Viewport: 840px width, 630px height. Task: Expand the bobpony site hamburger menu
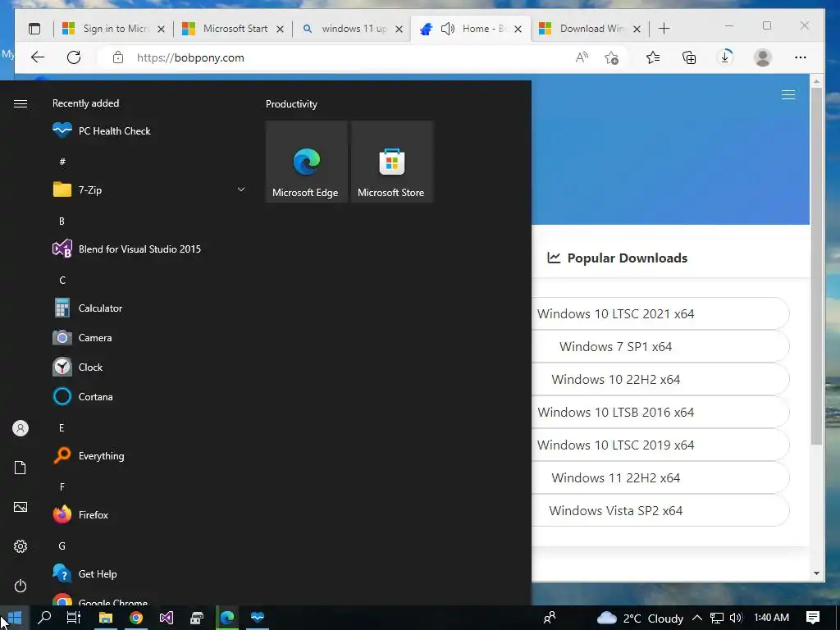(x=788, y=95)
